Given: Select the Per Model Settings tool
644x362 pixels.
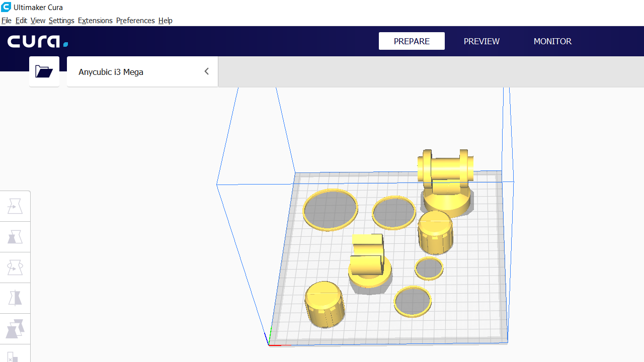Looking at the screenshot, I should pos(15,329).
